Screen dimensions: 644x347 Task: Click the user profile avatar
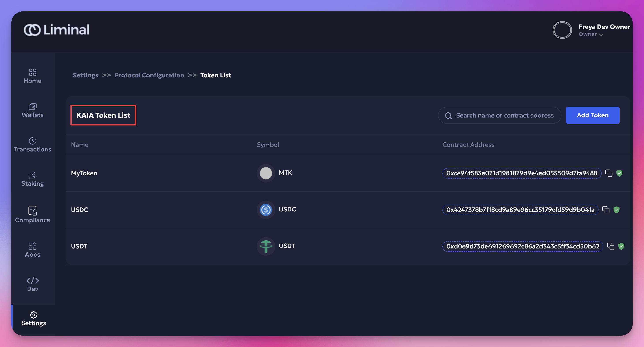pos(562,30)
